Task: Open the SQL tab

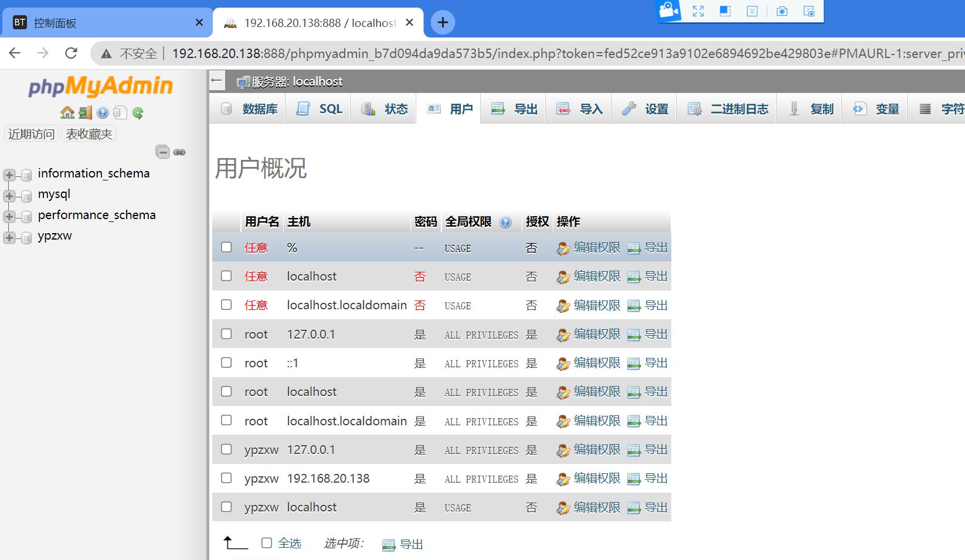Action: click(x=318, y=109)
